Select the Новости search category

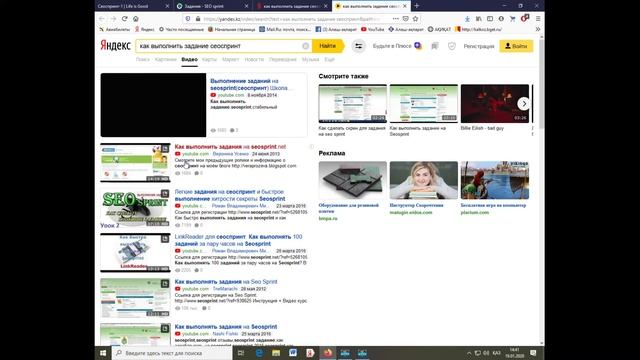point(254,60)
